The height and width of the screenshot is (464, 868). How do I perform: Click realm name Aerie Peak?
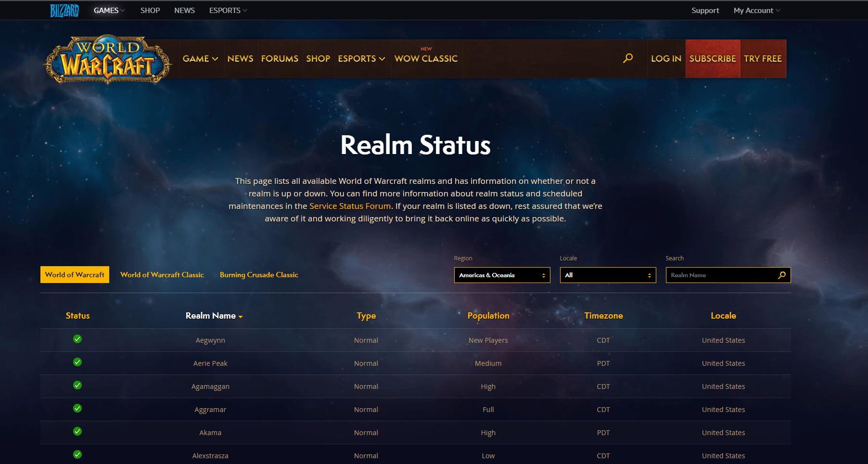click(x=210, y=363)
